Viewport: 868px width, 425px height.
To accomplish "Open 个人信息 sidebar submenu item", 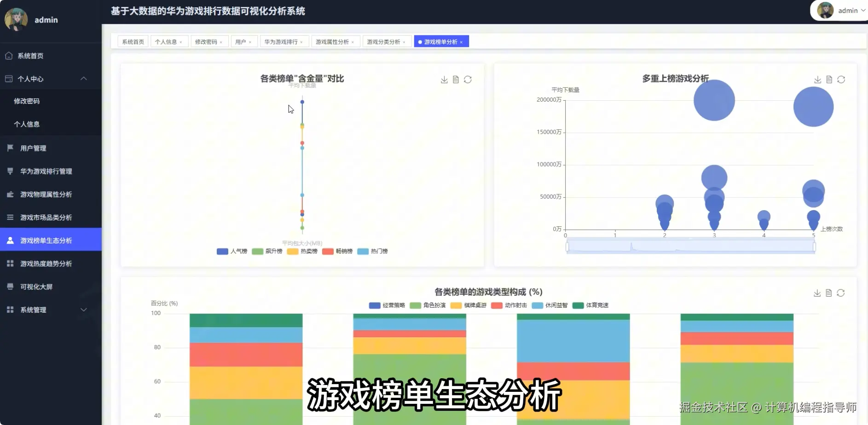I will pos(27,124).
